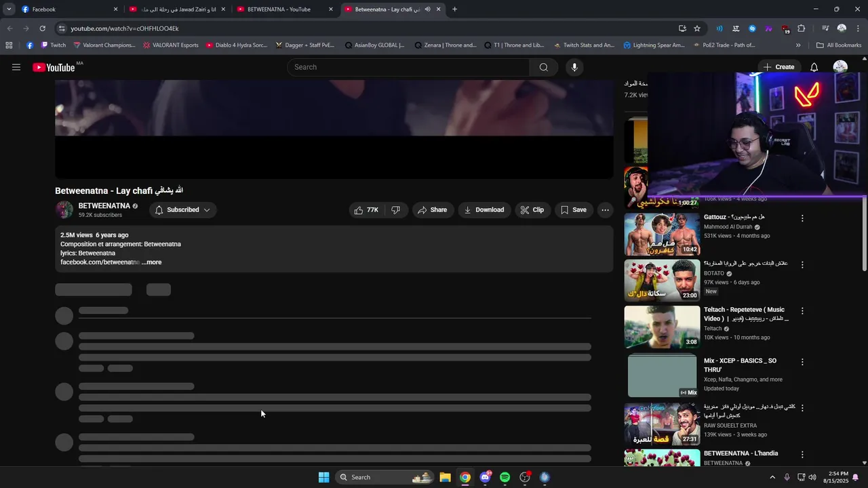
Task: Open YouTube notifications bell
Action: [814, 67]
